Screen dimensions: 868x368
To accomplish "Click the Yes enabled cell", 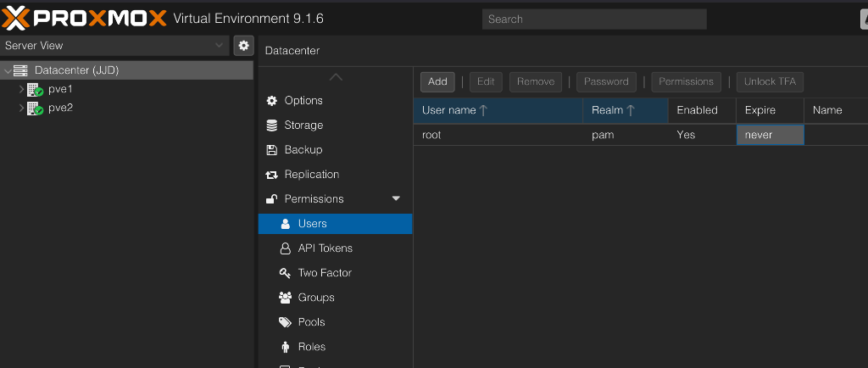I will click(x=702, y=135).
